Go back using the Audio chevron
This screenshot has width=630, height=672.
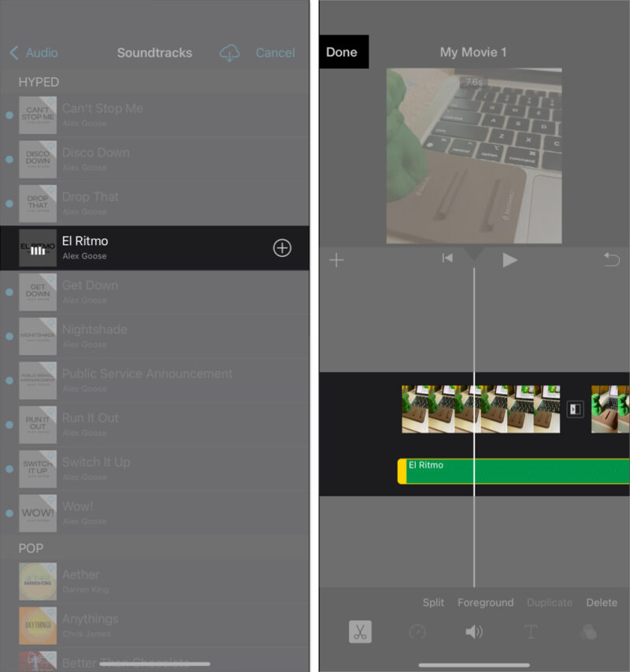31,52
